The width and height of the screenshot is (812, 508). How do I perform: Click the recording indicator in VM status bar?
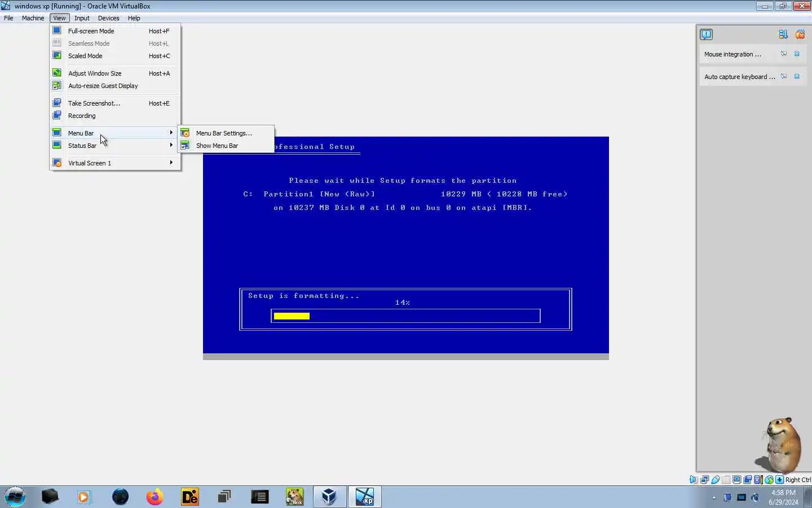(747, 480)
